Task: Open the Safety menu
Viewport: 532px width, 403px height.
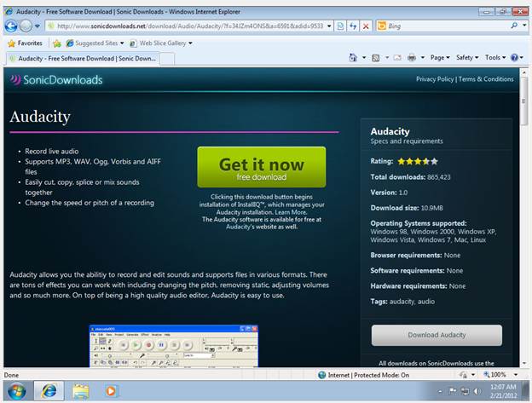Action: pos(467,58)
